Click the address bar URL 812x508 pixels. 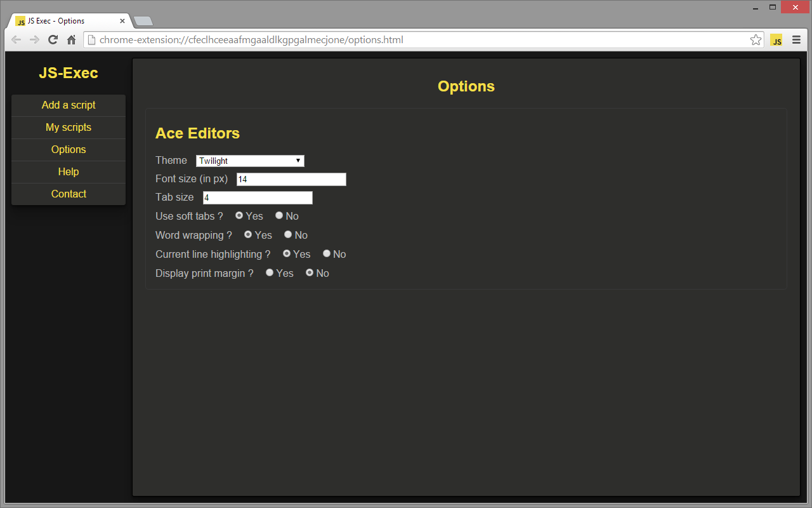[251, 40]
